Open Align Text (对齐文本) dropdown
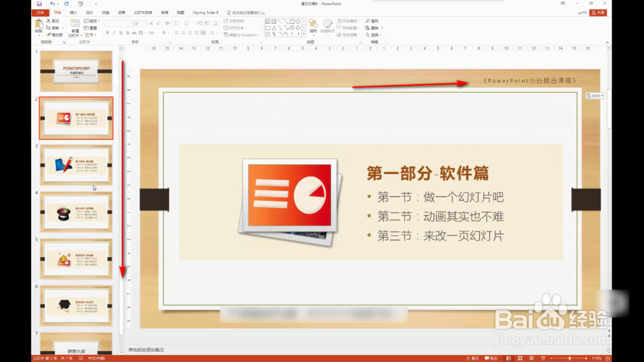Viewport: 644px width, 362px height. (x=234, y=28)
